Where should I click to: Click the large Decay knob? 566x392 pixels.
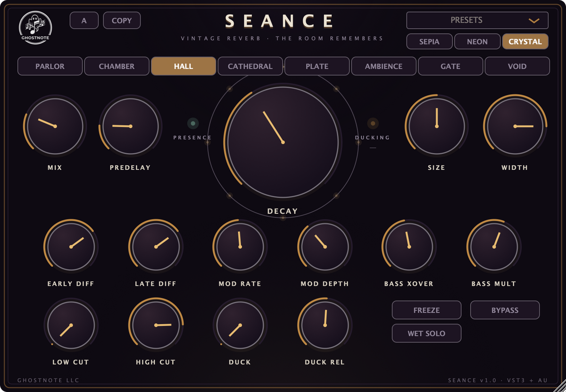click(283, 142)
